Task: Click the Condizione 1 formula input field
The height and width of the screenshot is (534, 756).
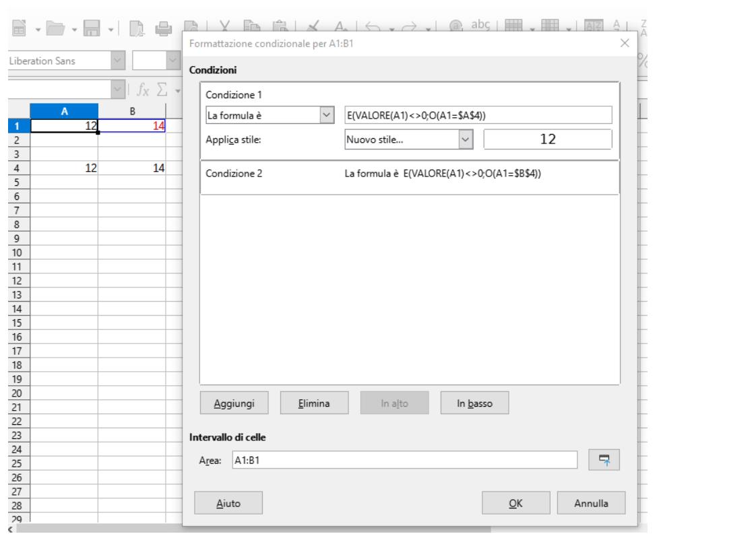Action: (x=477, y=116)
